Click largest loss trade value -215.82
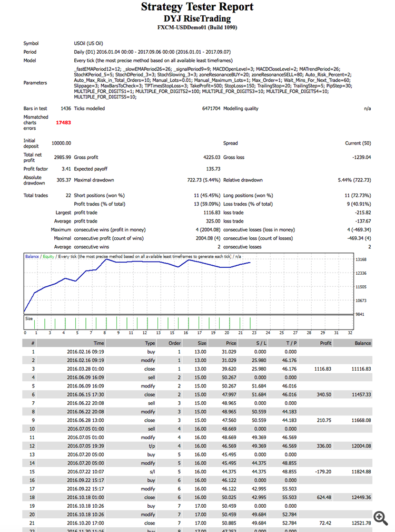Viewport: 395px width, 532px height. 363,212
